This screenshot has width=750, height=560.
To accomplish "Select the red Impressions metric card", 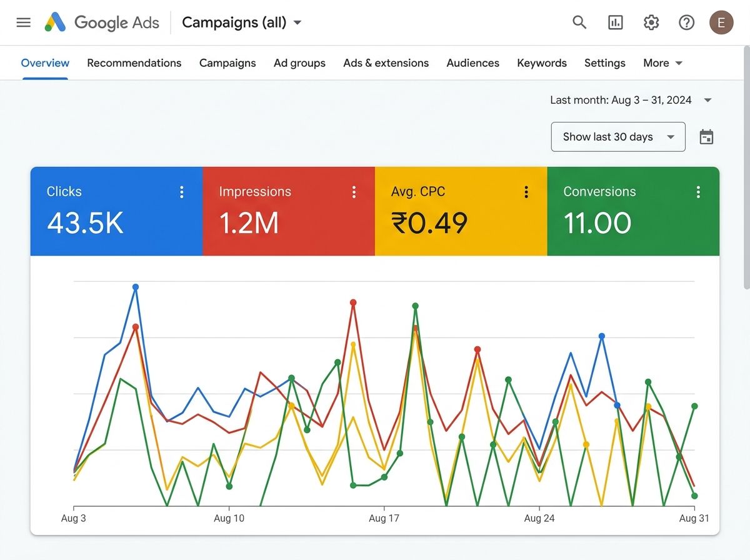I will click(289, 211).
